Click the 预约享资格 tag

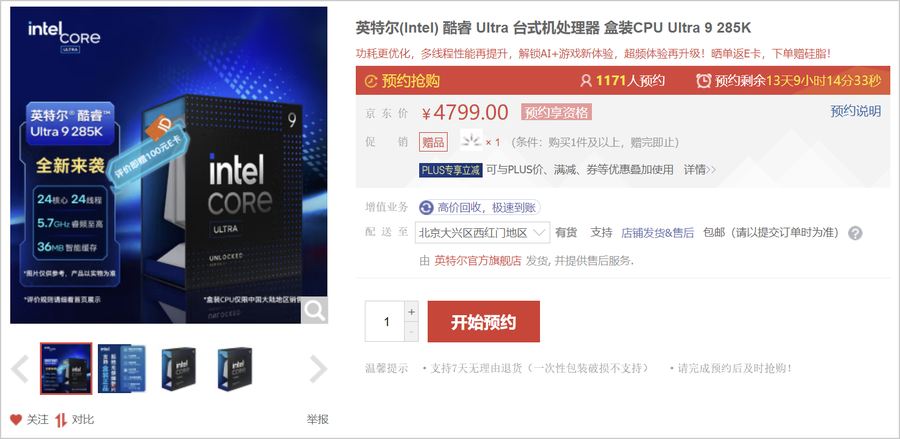(x=556, y=112)
